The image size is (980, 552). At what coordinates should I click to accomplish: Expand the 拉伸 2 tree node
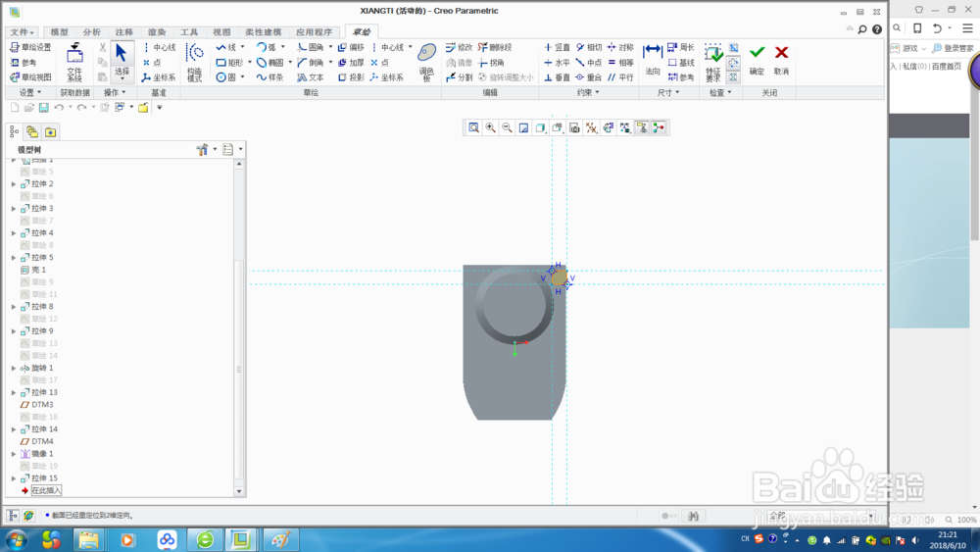(x=13, y=183)
